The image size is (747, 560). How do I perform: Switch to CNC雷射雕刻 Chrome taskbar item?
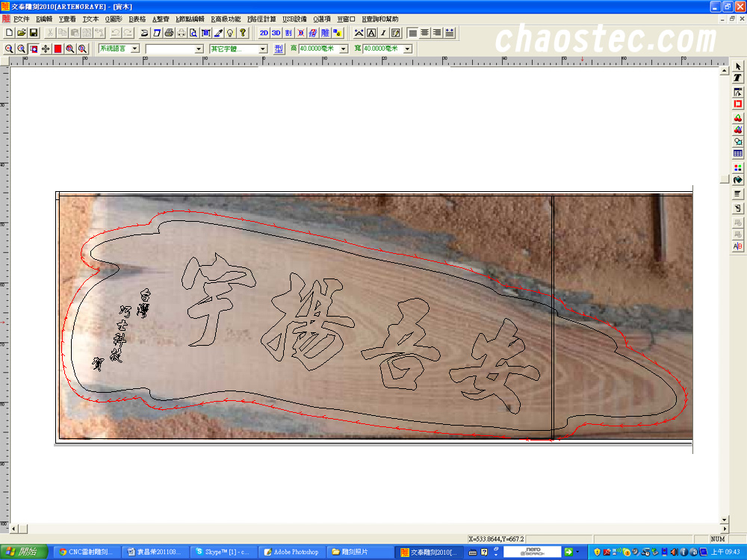[87, 552]
